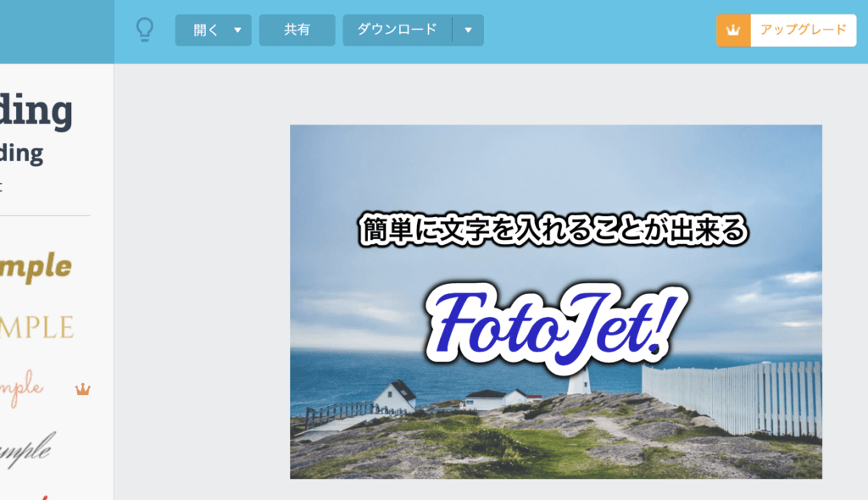This screenshot has width=868, height=500.
Task: Click the 共有 share button
Action: tap(298, 30)
